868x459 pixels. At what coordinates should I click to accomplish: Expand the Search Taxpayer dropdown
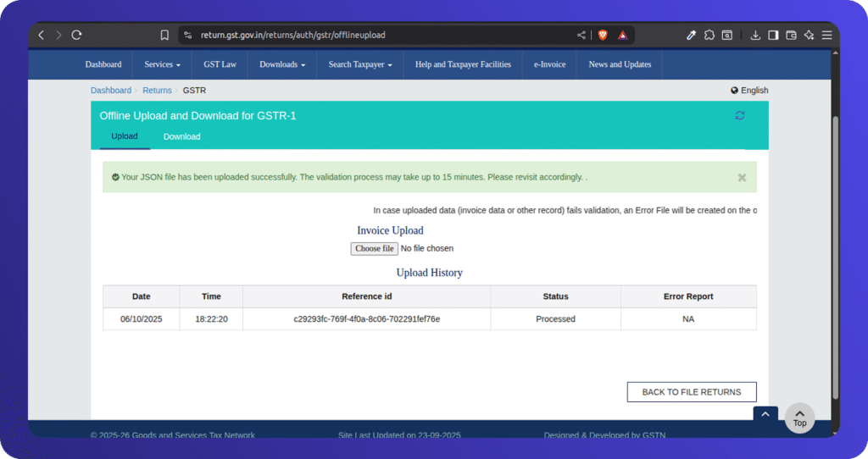click(360, 64)
